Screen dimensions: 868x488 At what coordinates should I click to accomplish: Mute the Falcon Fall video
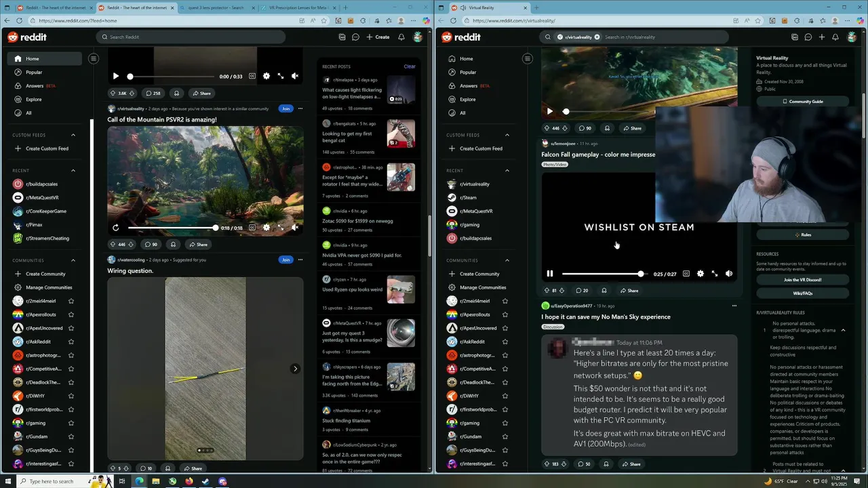[729, 274]
